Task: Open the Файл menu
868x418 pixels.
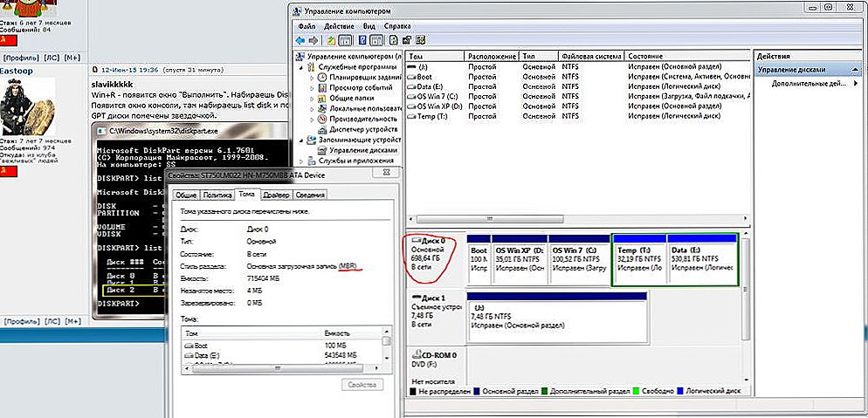Action: (307, 26)
